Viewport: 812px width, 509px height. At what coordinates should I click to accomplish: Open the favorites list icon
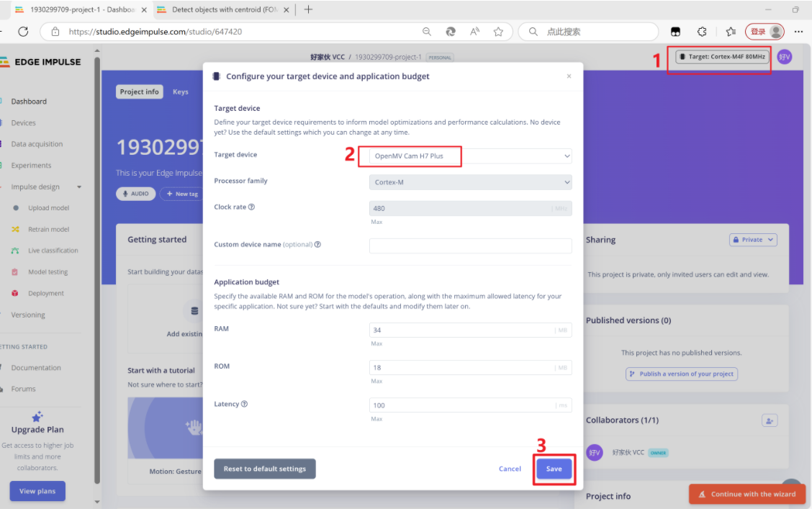coord(731,32)
